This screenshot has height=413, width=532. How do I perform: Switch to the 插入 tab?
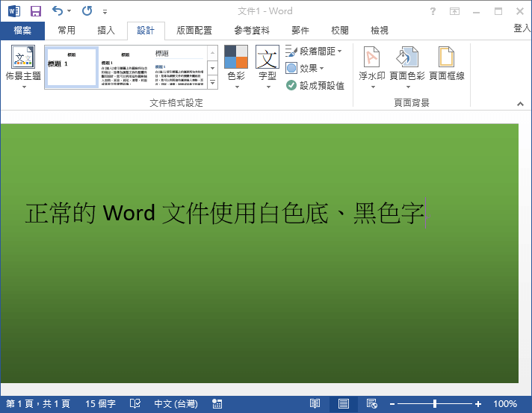[x=106, y=31]
